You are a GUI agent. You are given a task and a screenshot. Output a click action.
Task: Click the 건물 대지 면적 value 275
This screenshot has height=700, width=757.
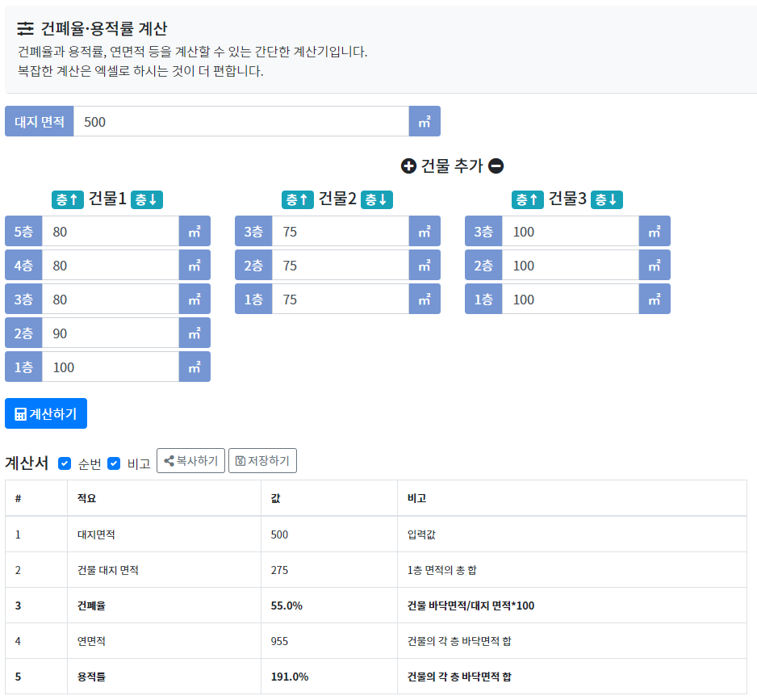pos(279,570)
